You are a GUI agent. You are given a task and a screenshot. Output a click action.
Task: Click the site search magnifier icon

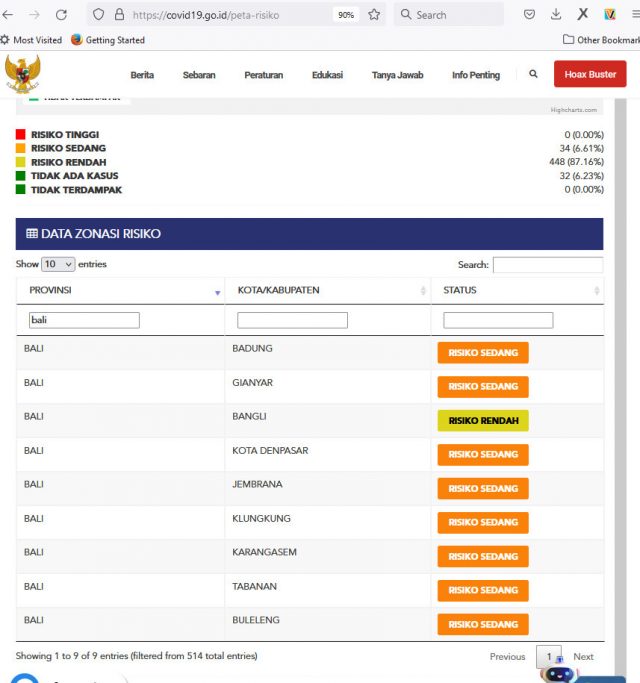pos(533,75)
